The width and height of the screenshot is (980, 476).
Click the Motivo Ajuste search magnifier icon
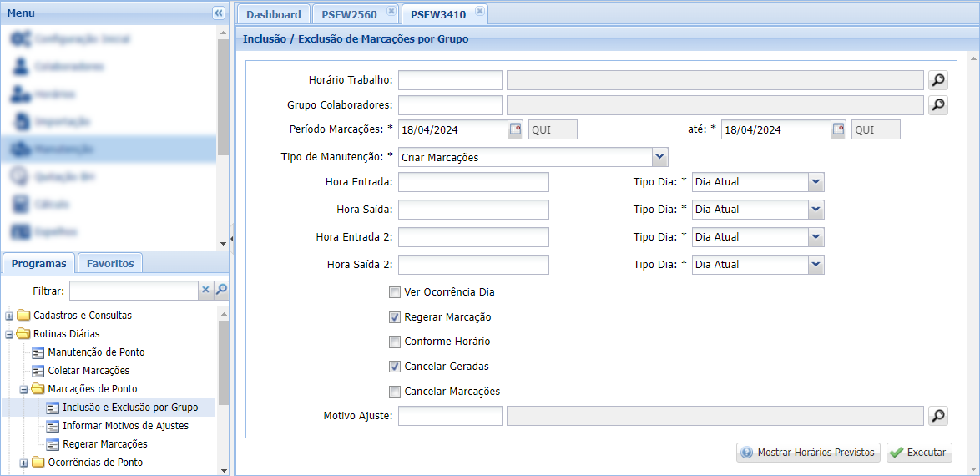click(938, 416)
